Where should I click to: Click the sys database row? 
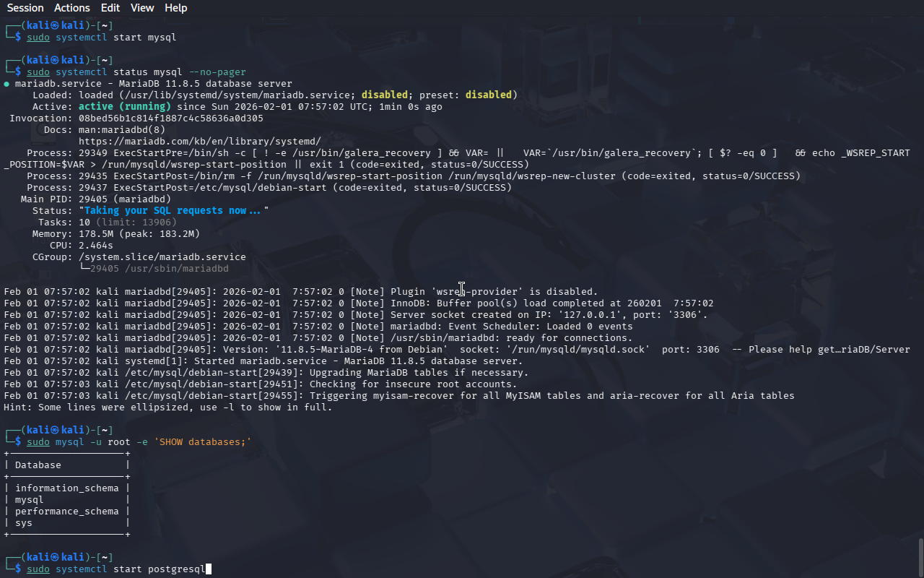coord(24,523)
